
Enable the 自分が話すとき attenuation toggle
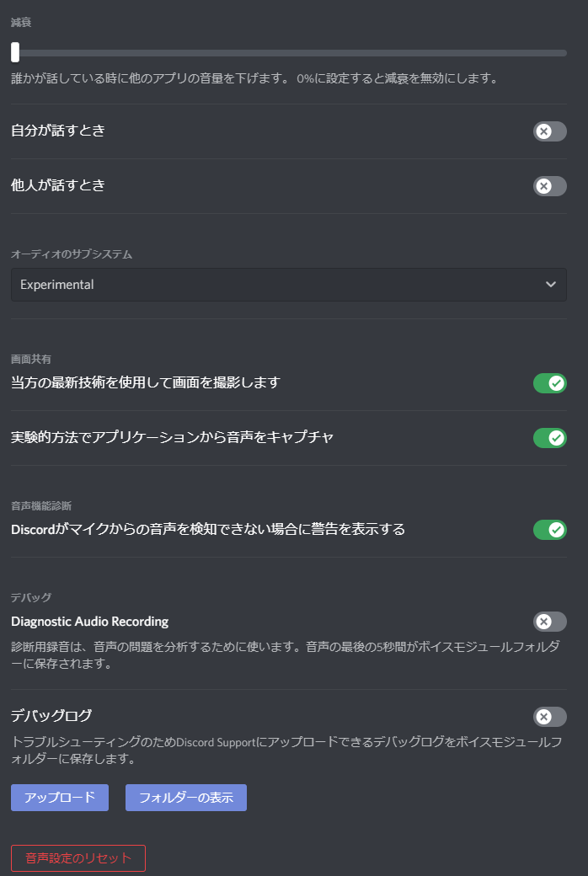tap(549, 131)
